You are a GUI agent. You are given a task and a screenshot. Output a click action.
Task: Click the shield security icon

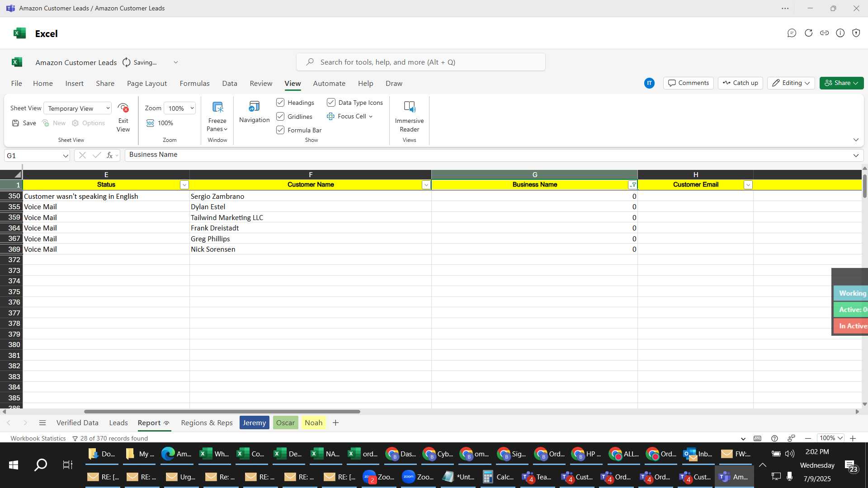[856, 33]
